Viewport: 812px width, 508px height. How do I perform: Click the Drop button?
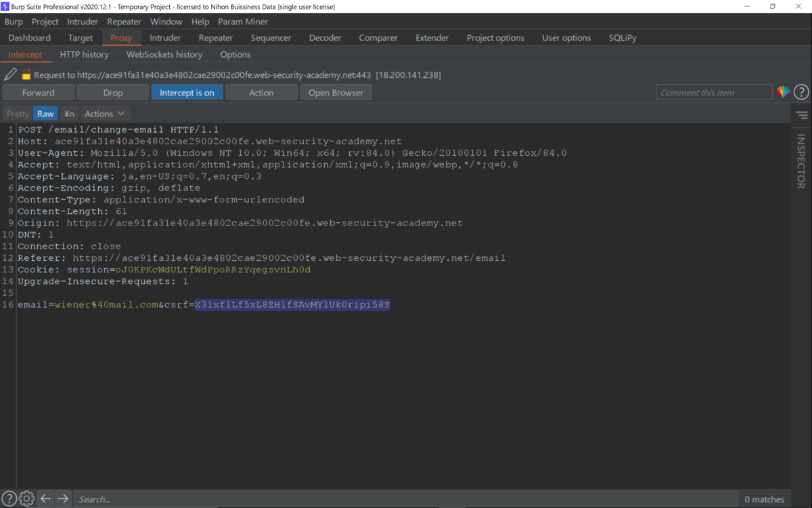113,92
